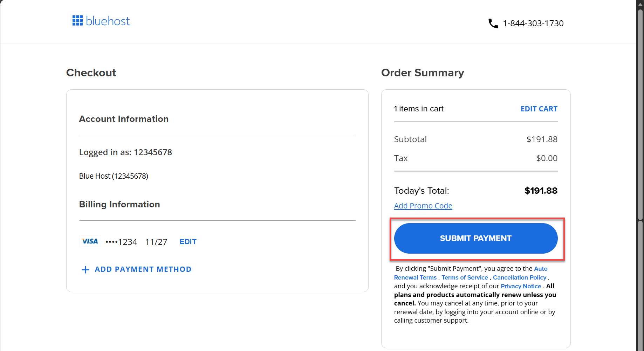Click Today's Total amount $191.88

point(541,191)
